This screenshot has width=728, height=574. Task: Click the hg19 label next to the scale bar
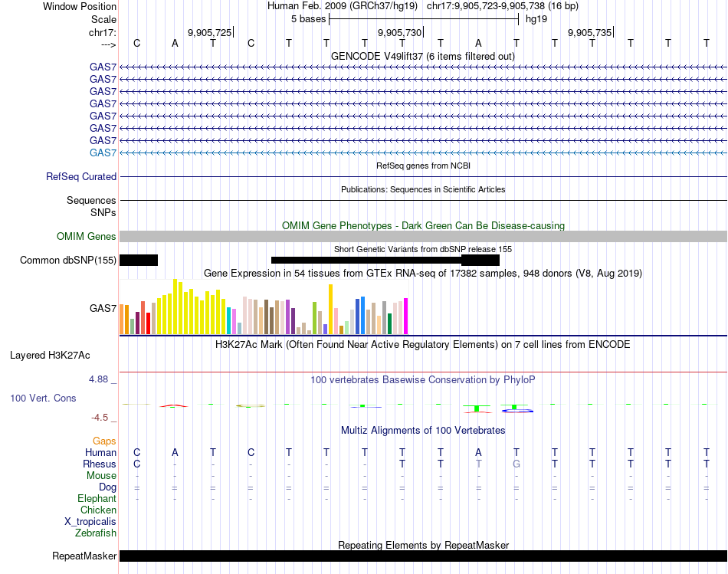[536, 19]
